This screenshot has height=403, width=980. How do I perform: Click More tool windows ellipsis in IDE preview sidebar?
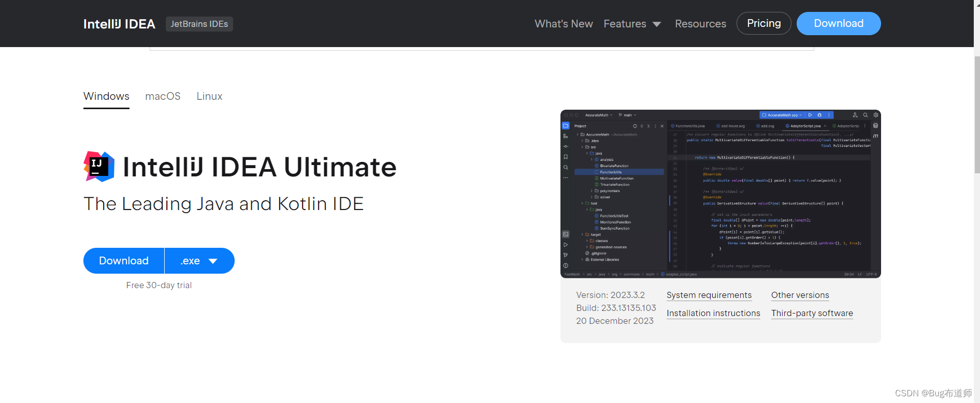click(566, 177)
